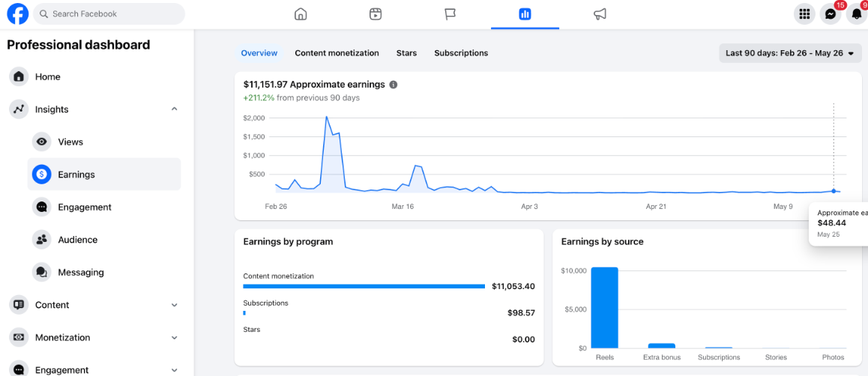The image size is (868, 376).
Task: Click the Extra bonus bar in chart
Action: point(662,345)
